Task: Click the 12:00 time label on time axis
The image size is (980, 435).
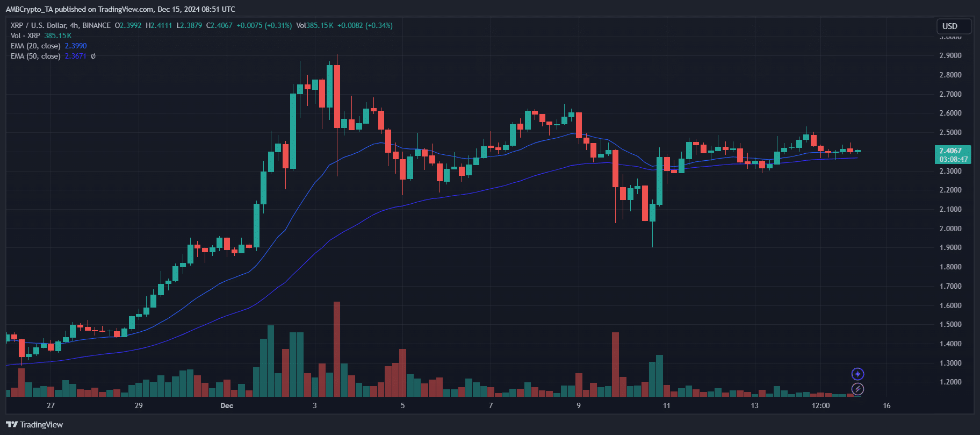Action: (x=820, y=405)
